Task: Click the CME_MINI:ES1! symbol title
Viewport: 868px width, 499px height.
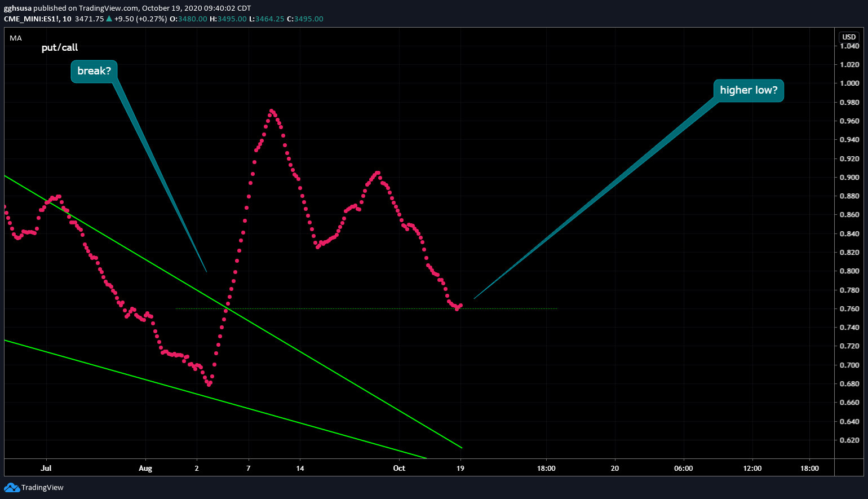Action: tap(32, 19)
